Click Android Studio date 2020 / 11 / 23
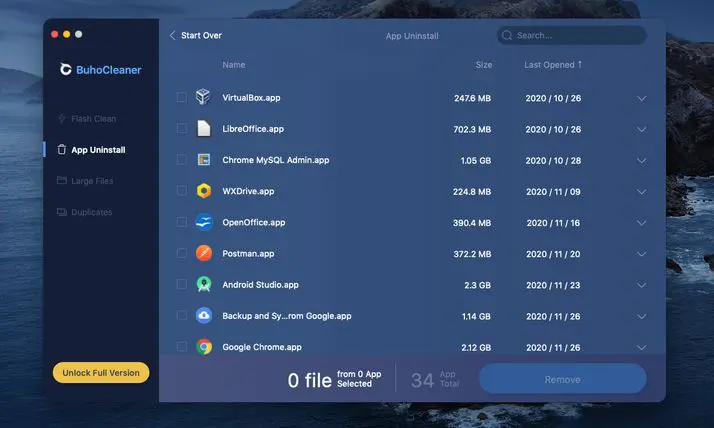 553,285
